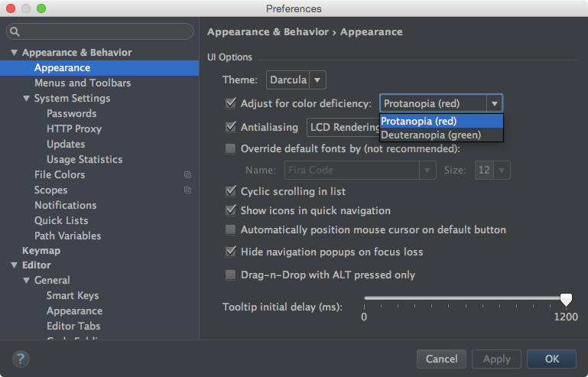This screenshot has width=588, height=377.
Task: Choose Protanopia (red) option in popup
Action: click(x=420, y=121)
